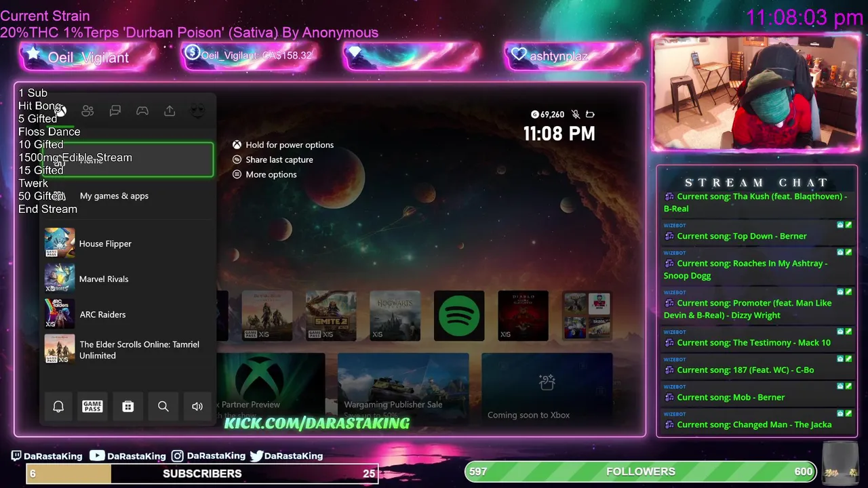Viewport: 868px width, 488px height.
Task: Click chat message Mob - Berner
Action: click(757, 392)
